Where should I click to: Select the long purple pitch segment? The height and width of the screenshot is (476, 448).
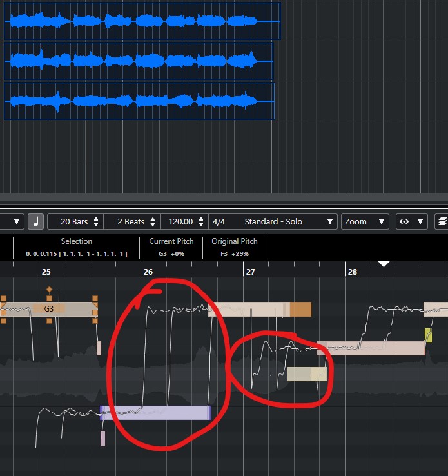(155, 413)
